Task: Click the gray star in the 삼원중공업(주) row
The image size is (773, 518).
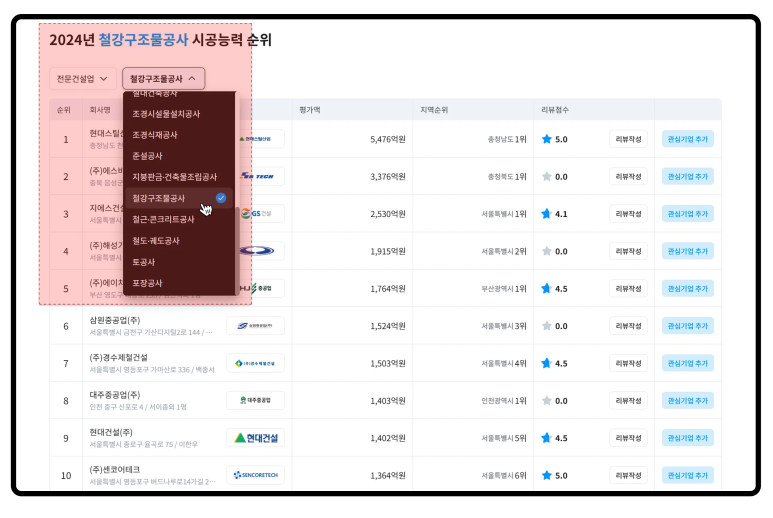Action: coord(546,326)
